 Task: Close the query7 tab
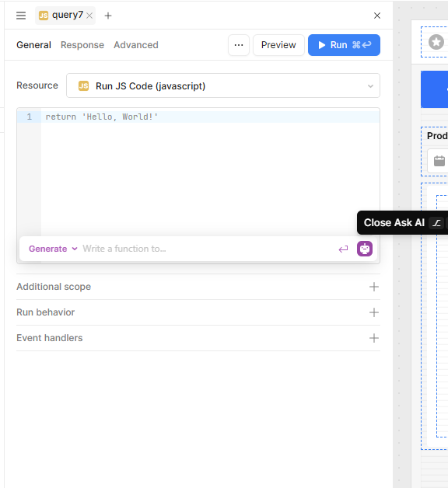coord(89,16)
